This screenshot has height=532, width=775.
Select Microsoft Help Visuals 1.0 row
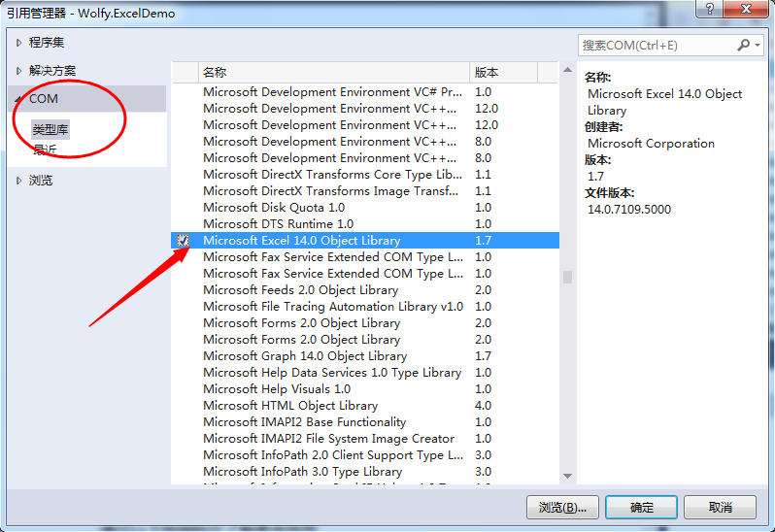pos(365,389)
